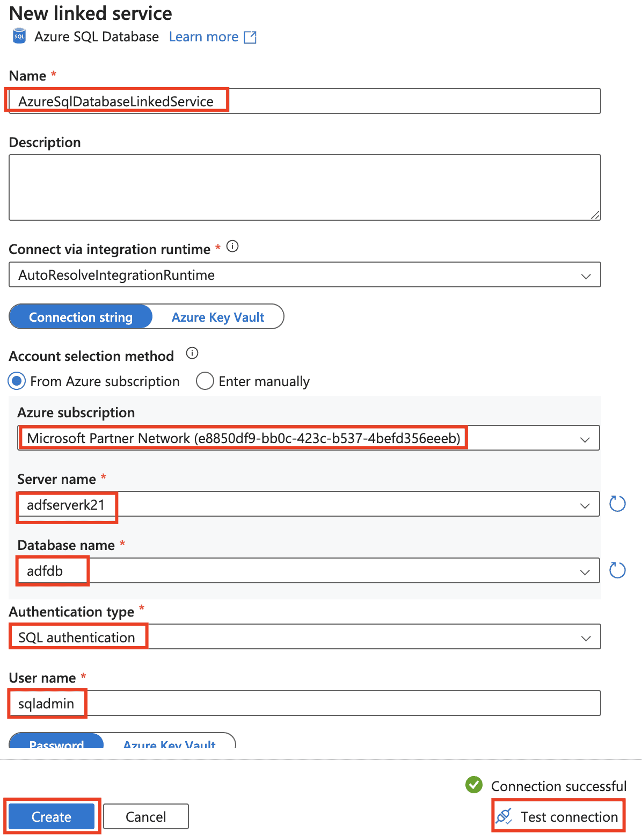Refresh the Database name list
The height and width of the screenshot is (840, 642).
coord(617,570)
